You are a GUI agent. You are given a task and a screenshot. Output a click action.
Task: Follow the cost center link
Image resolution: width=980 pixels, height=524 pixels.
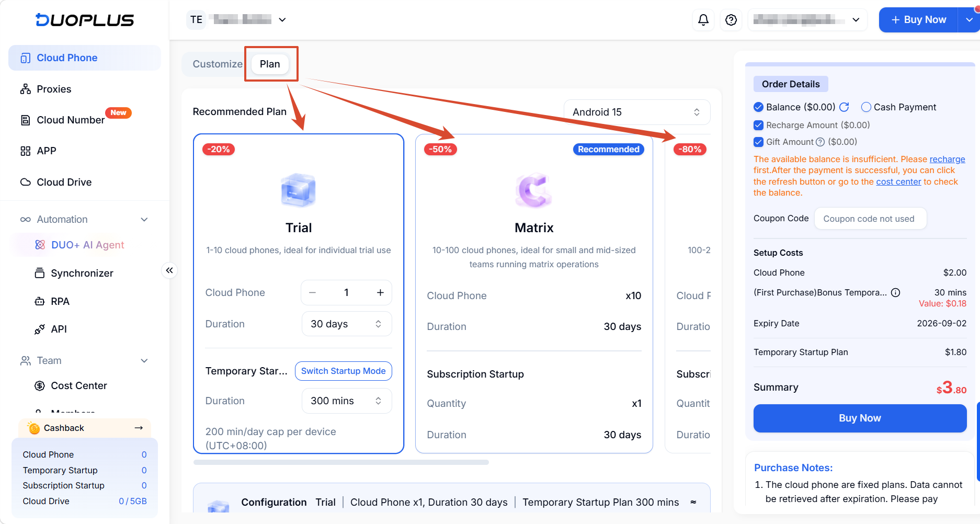pos(898,181)
